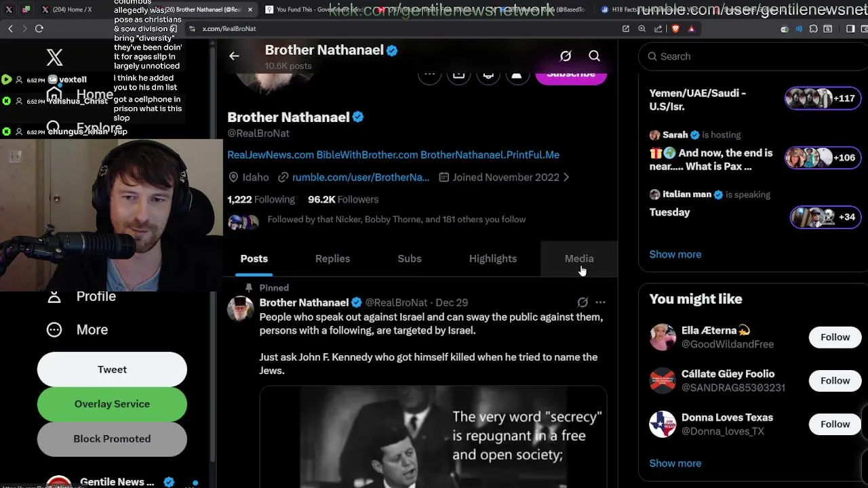Open the 96.2K Followers list
This screenshot has width=868, height=488.
343,199
